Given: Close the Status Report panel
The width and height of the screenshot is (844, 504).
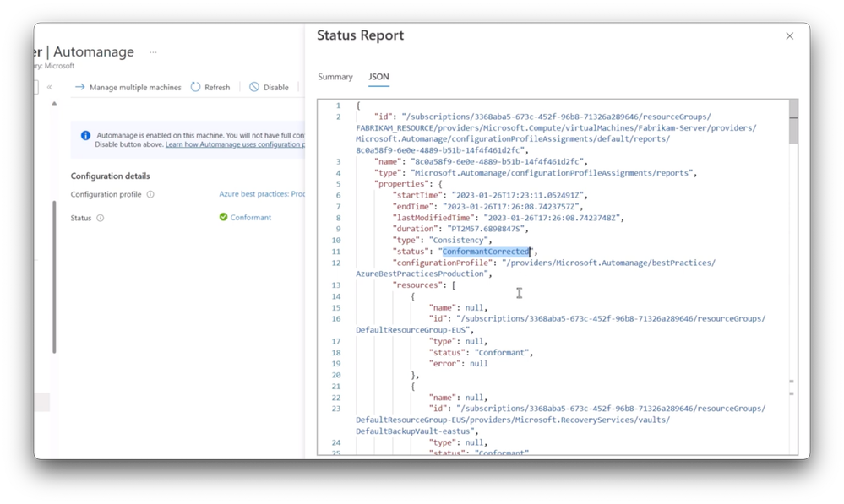Looking at the screenshot, I should [789, 36].
